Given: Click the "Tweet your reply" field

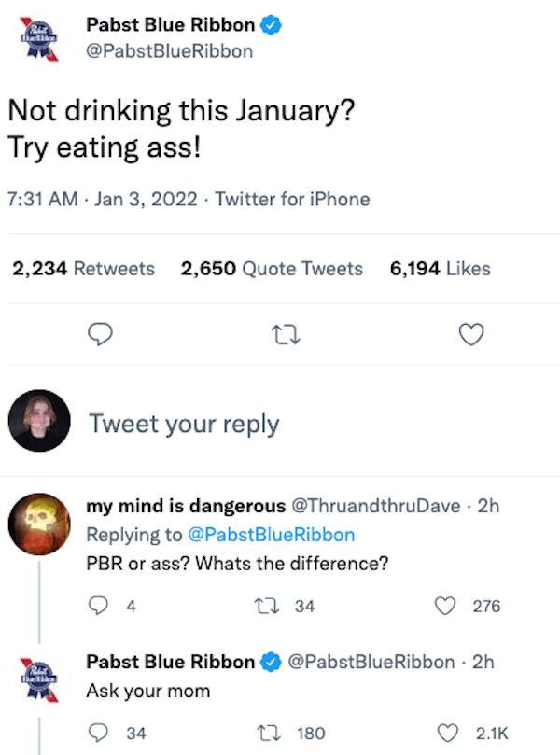Looking at the screenshot, I should pyautogui.click(x=184, y=424).
